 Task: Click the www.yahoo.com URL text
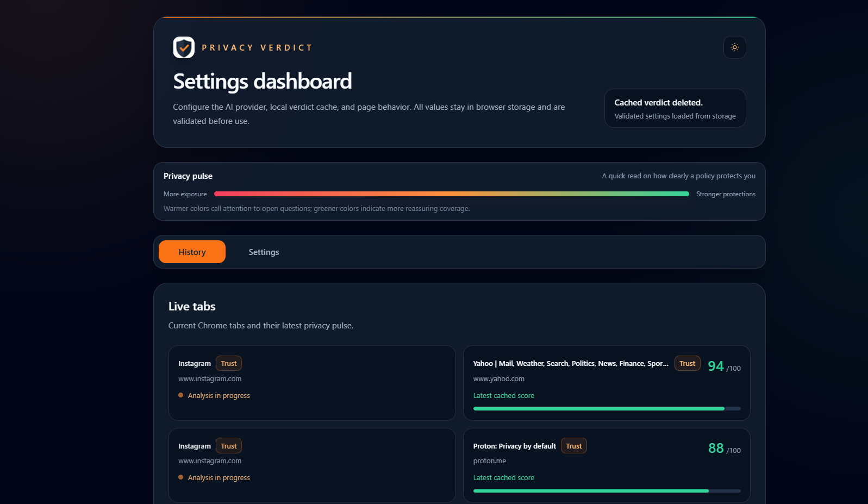click(498, 378)
